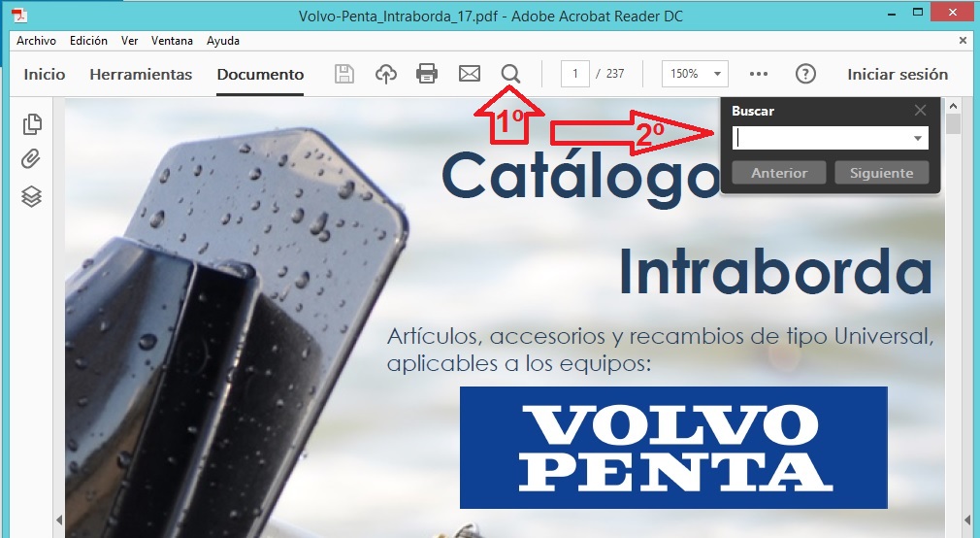Click the Volvo Penta logo in document
Screen dimensions: 980x538
[x=673, y=448]
